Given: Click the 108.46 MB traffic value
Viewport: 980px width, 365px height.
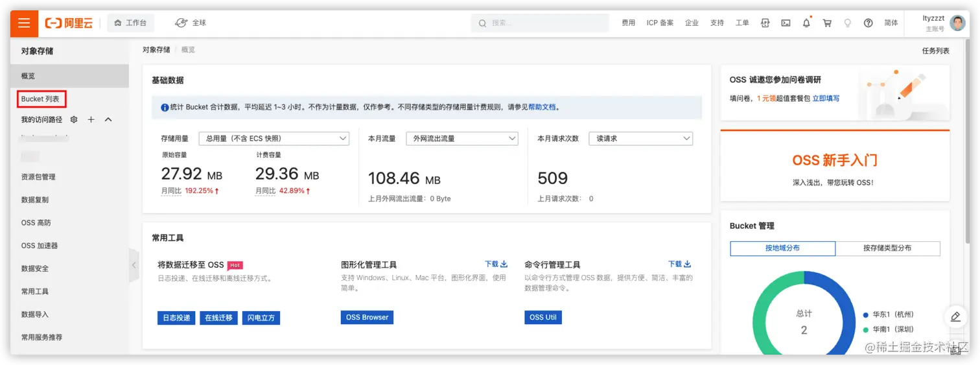Looking at the screenshot, I should 404,178.
